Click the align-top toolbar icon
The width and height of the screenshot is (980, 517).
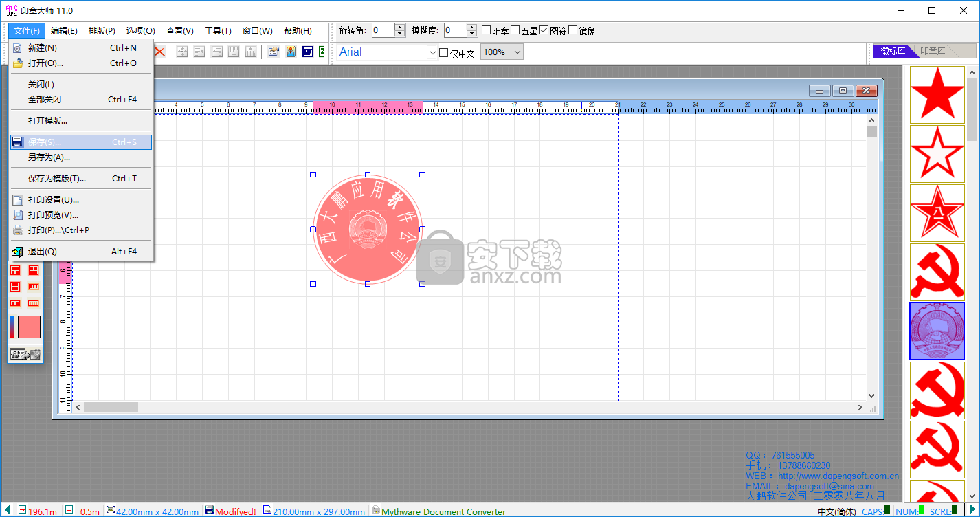[x=234, y=52]
